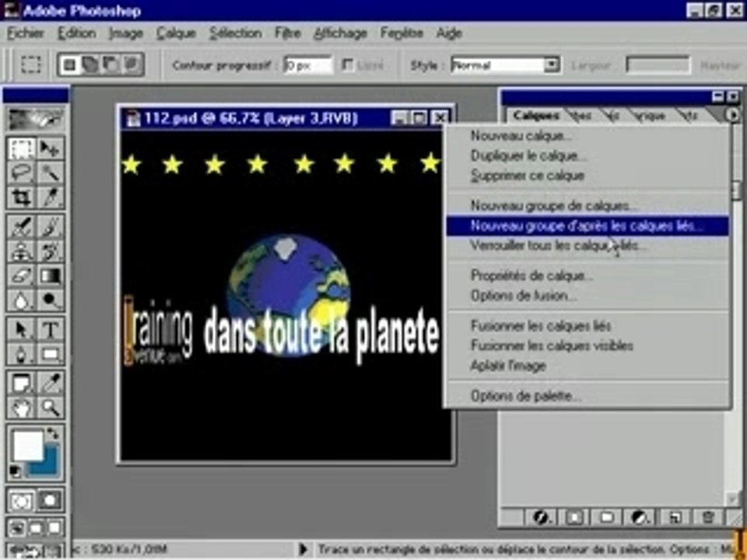Select the Clone Stamp tool
This screenshot has height=560, width=747.
click(x=21, y=251)
